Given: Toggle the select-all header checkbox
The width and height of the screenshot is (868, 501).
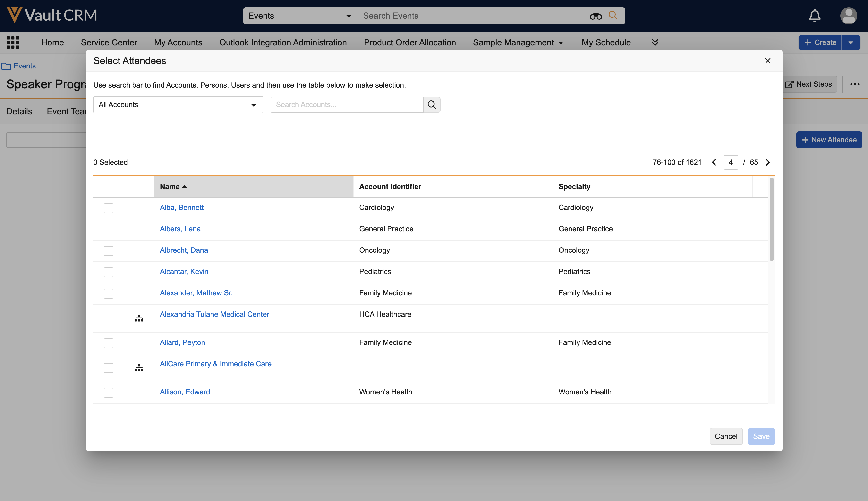Looking at the screenshot, I should (108, 186).
